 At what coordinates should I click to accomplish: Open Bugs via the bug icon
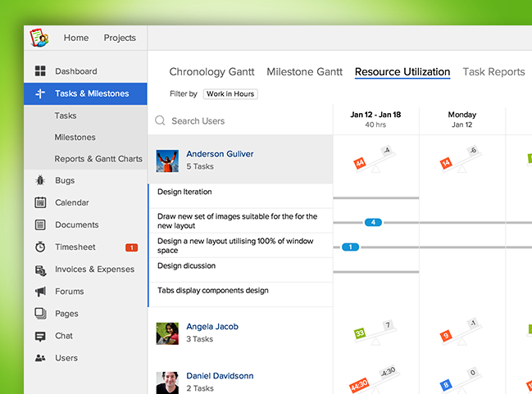[x=40, y=180]
